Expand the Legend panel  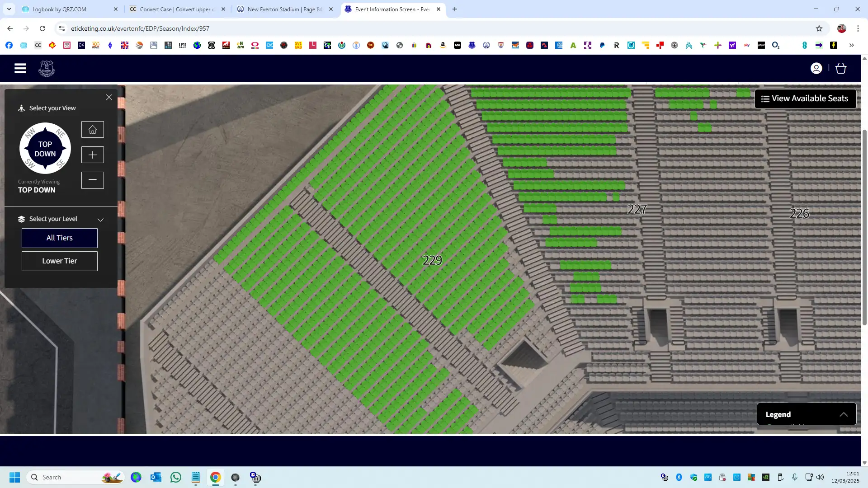tap(843, 414)
